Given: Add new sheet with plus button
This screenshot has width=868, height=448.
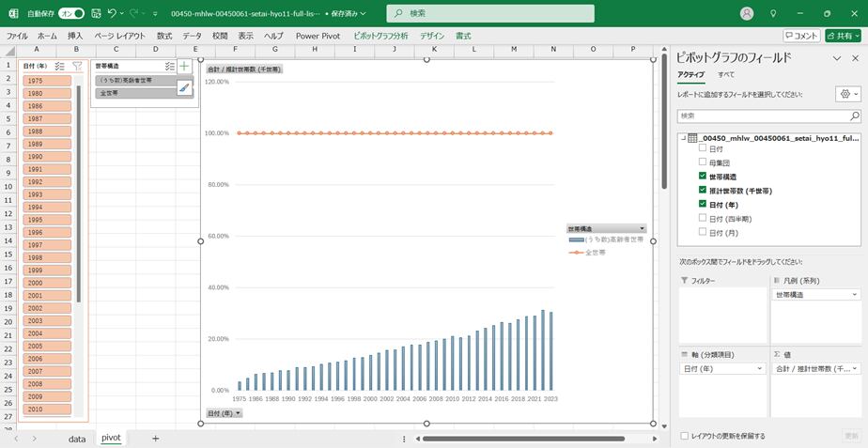Looking at the screenshot, I should [155, 438].
